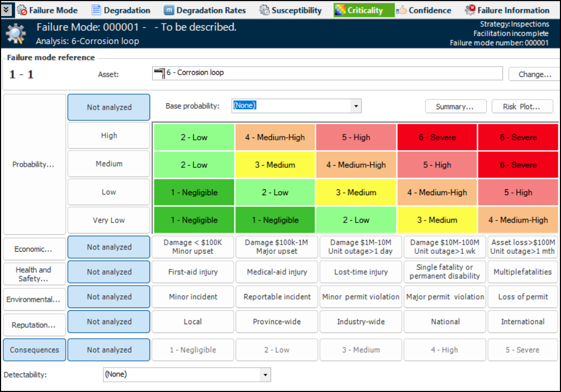This screenshot has width=561, height=392.
Task: Collapse panel with top-left chevron icon
Action: [x=6, y=10]
